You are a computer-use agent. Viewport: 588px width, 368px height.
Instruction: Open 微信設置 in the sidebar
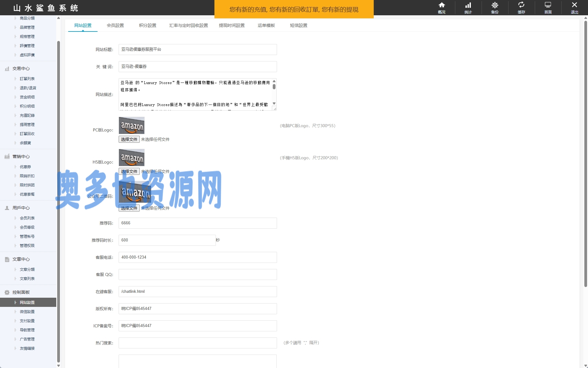click(27, 312)
